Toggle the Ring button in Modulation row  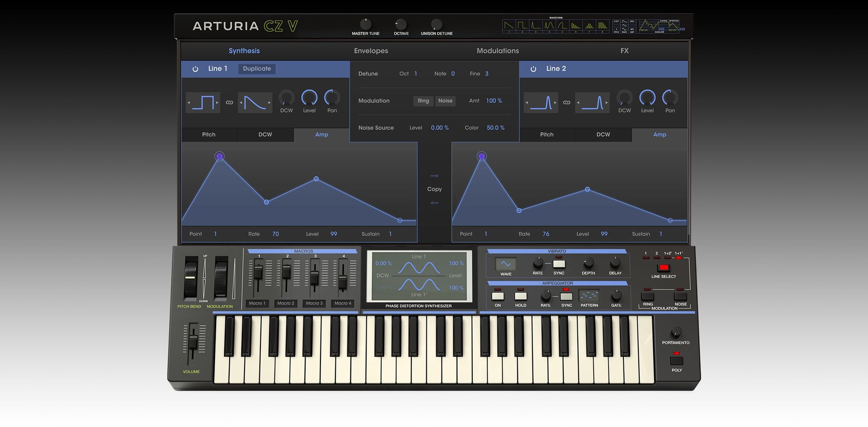(423, 101)
